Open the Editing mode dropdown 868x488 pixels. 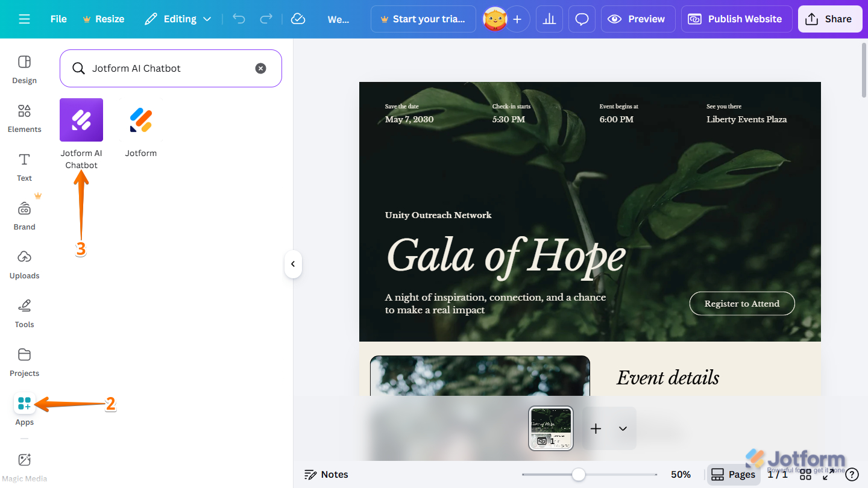point(178,19)
